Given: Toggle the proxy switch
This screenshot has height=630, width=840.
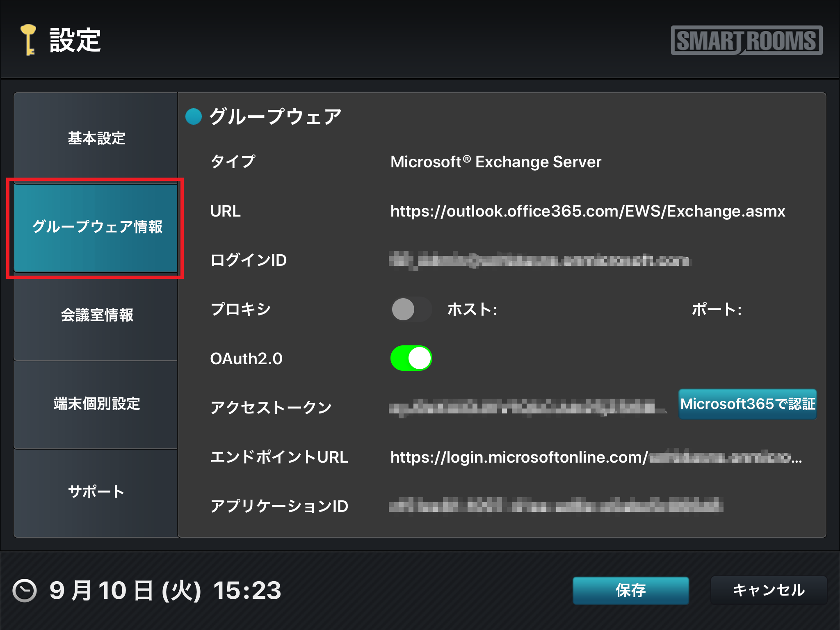Looking at the screenshot, I should tap(411, 309).
